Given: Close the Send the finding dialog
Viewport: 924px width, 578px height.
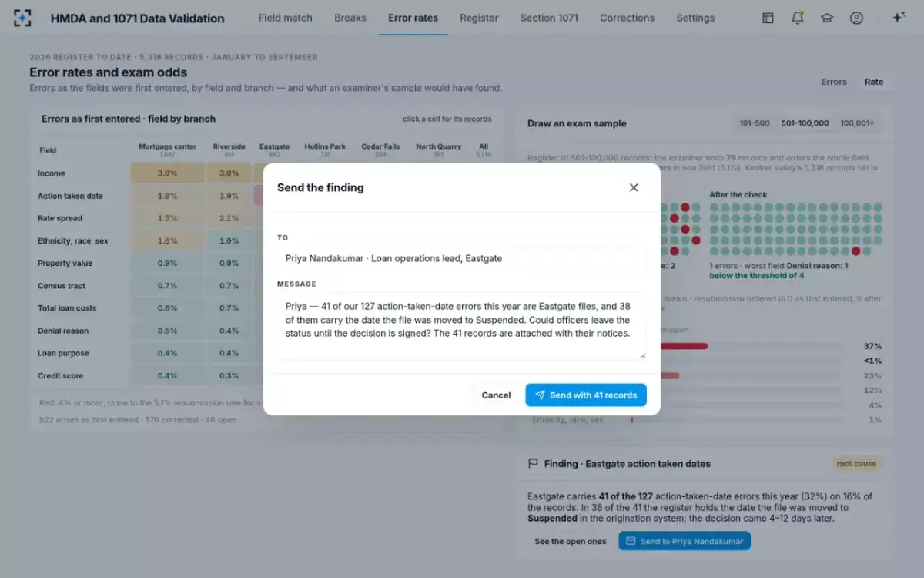Looking at the screenshot, I should 634,187.
